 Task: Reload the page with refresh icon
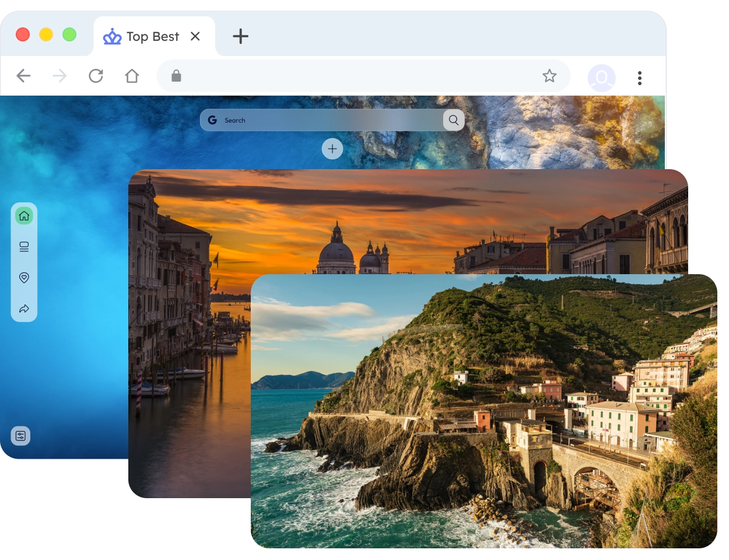96,76
